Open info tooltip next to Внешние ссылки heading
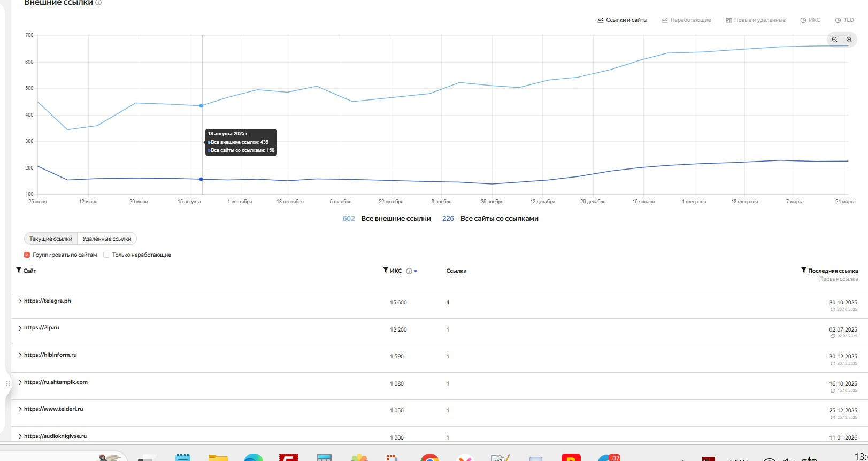 (x=98, y=3)
